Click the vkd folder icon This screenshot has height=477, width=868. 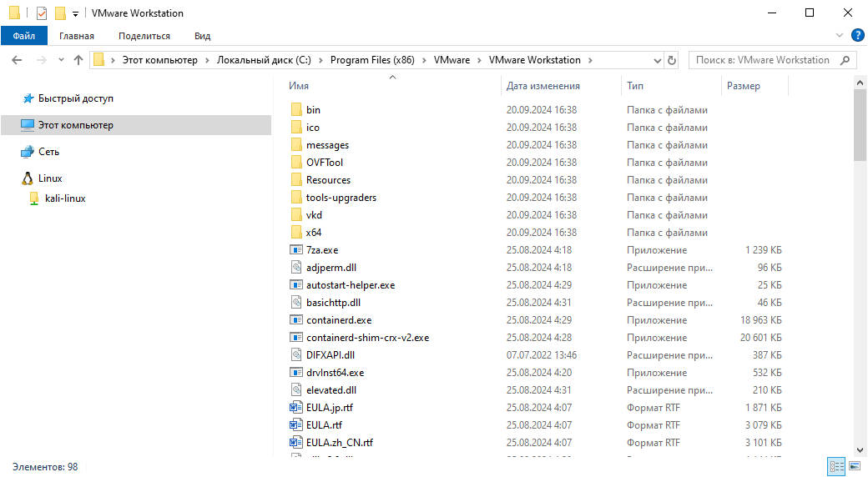(296, 214)
